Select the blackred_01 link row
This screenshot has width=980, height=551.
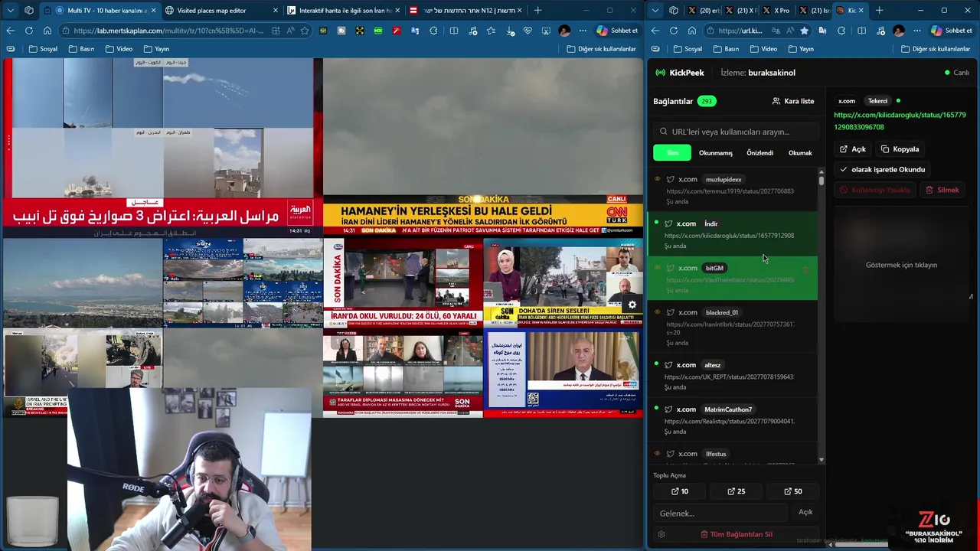733,327
